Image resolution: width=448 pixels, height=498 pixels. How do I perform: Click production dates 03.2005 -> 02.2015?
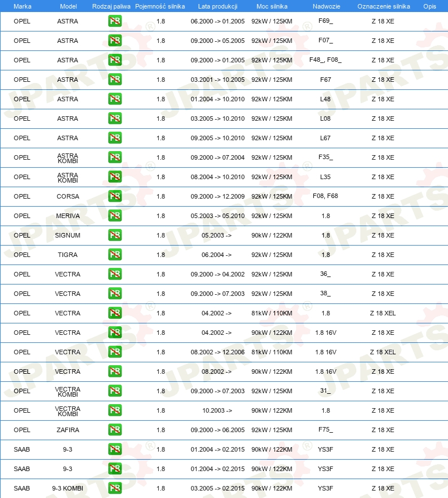coord(218,488)
